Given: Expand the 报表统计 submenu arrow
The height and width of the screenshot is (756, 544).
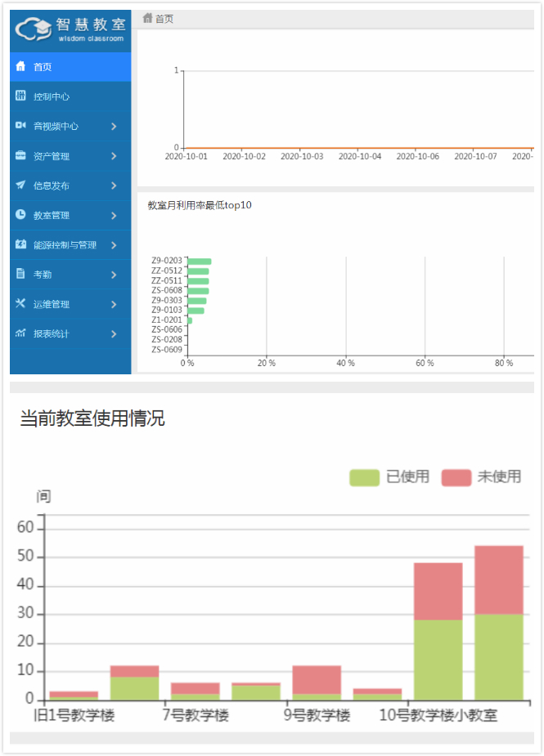Looking at the screenshot, I should [x=114, y=334].
